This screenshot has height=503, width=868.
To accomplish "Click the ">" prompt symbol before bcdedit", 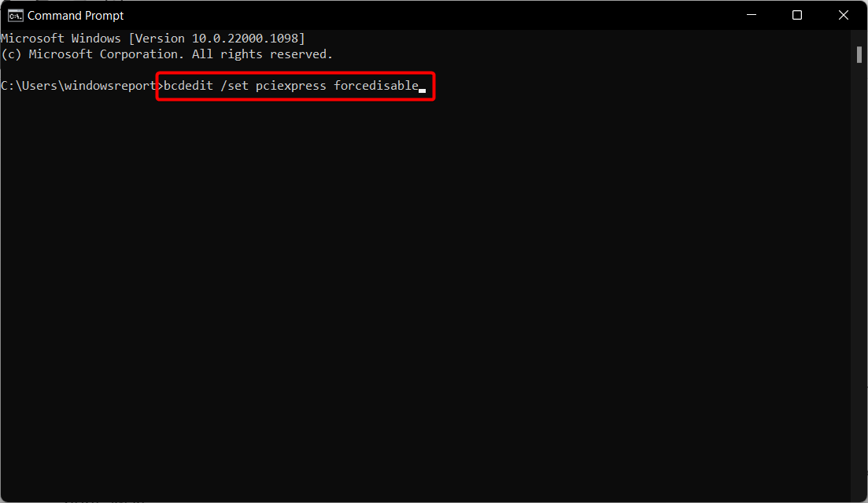I will [161, 86].
